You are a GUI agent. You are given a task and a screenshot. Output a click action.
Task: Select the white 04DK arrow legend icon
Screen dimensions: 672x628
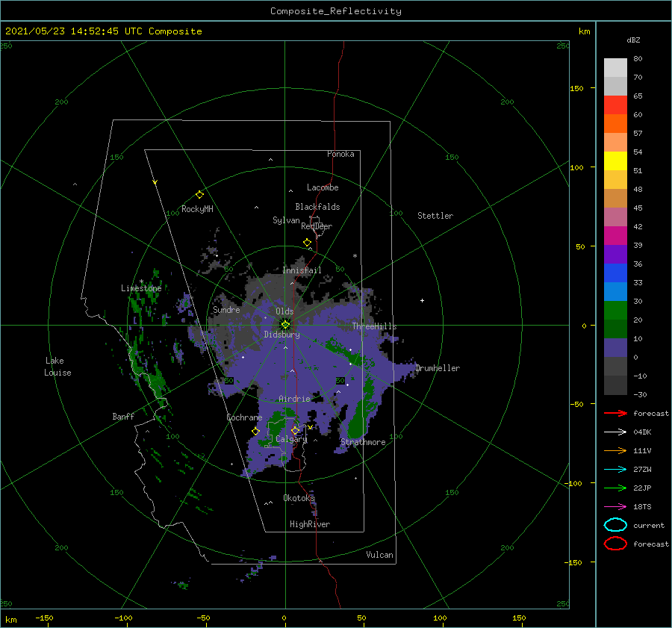(615, 432)
